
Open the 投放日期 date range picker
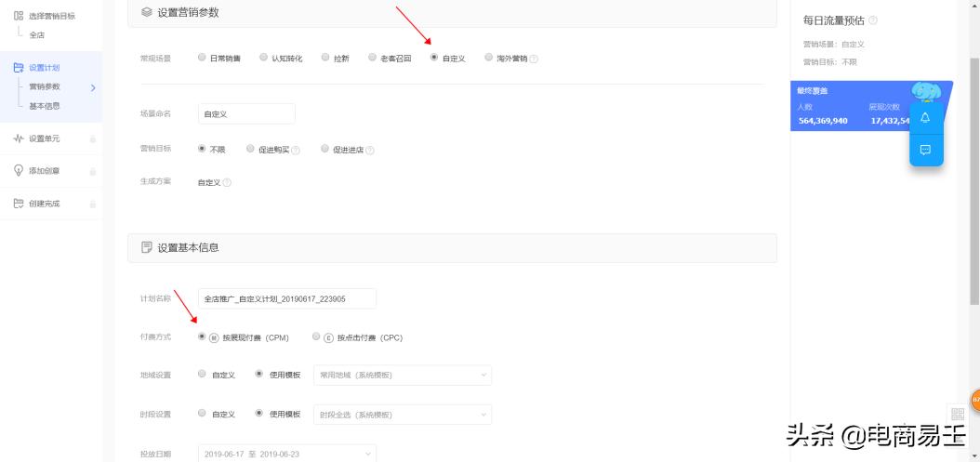click(x=287, y=454)
